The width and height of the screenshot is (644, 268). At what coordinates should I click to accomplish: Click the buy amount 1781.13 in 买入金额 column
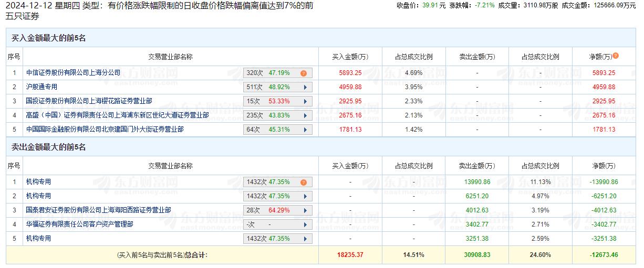(x=350, y=130)
